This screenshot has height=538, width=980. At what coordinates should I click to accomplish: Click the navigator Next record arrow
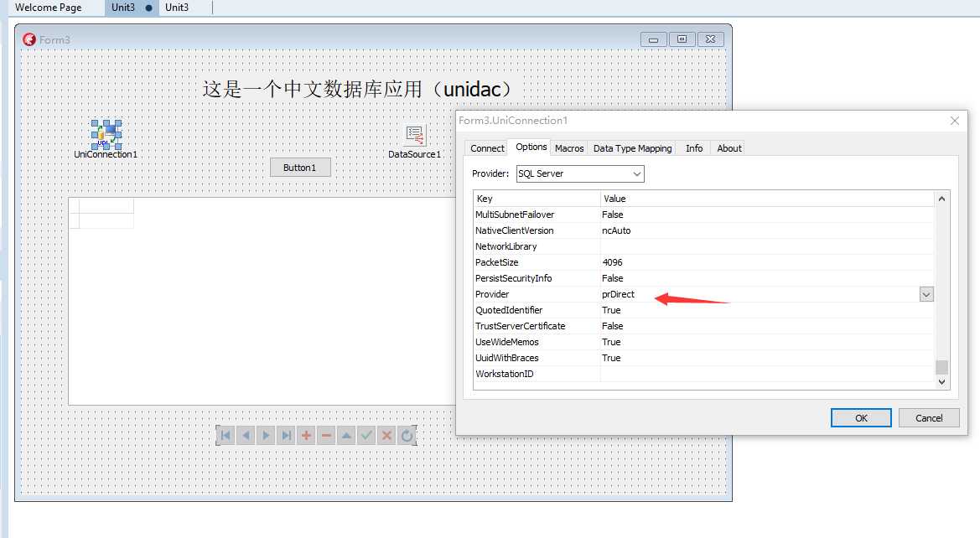coord(267,436)
